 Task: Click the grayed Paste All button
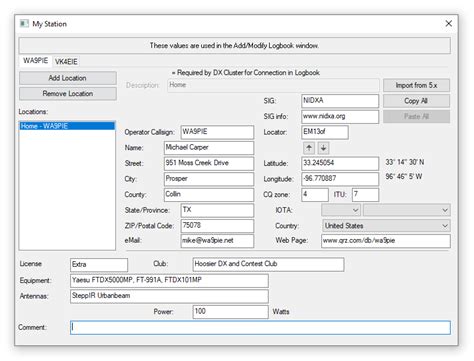(416, 116)
